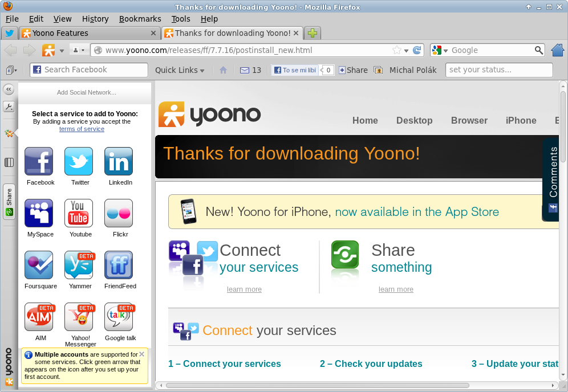Reload the current page
Screen dimensions: 568x392
coord(417,50)
